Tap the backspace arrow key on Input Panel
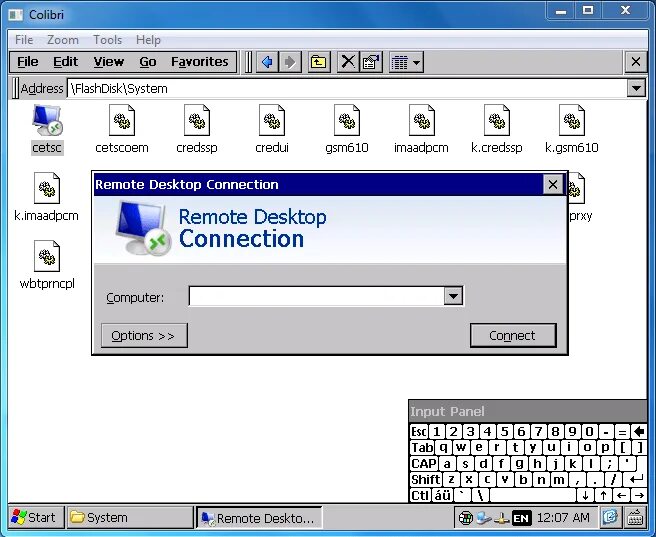The width and height of the screenshot is (656, 537). 639,432
